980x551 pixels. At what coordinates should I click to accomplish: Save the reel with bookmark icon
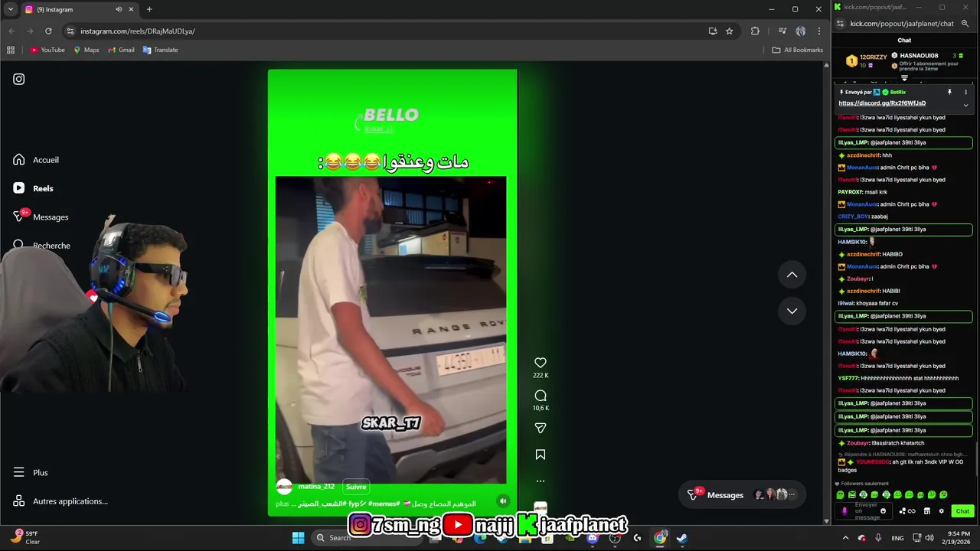pos(541,455)
